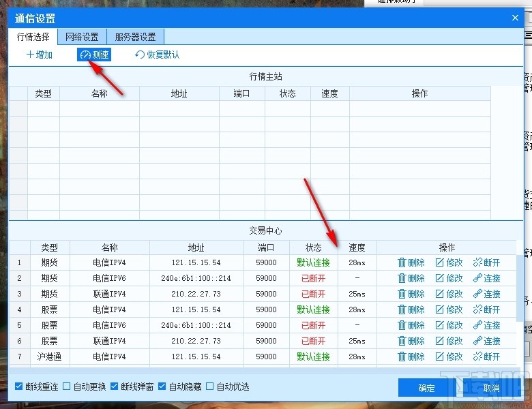The height and width of the screenshot is (409, 532).
Task: Open 服务器设置 tab
Action: click(x=135, y=37)
